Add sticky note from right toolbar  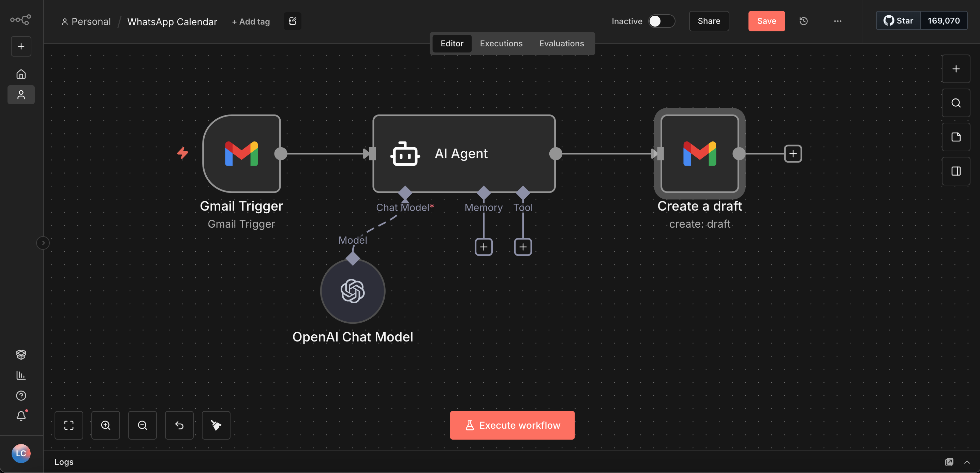click(x=955, y=137)
